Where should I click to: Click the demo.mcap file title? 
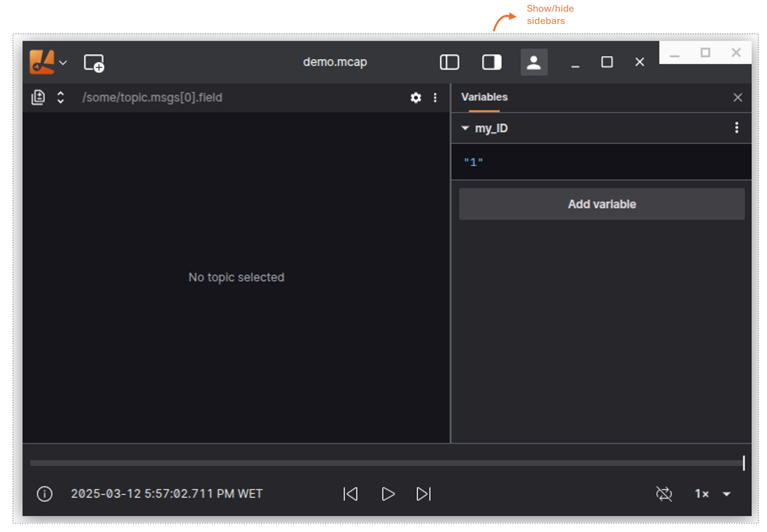click(335, 62)
